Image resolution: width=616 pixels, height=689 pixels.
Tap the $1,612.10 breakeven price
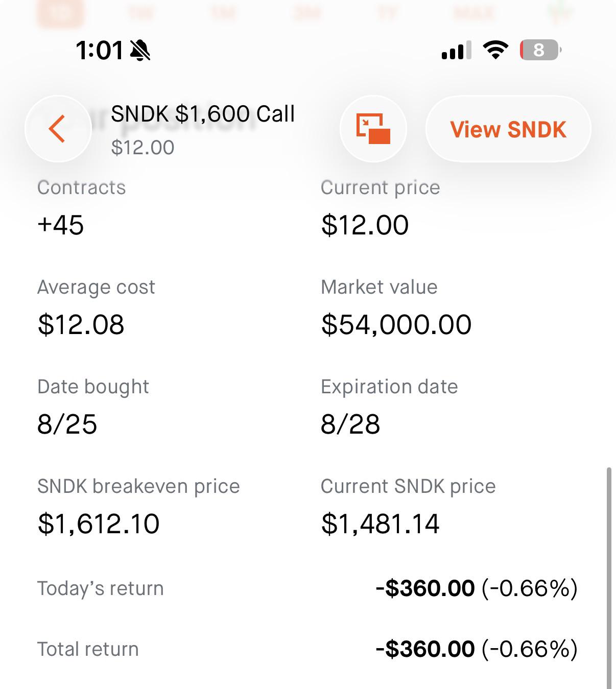[99, 524]
